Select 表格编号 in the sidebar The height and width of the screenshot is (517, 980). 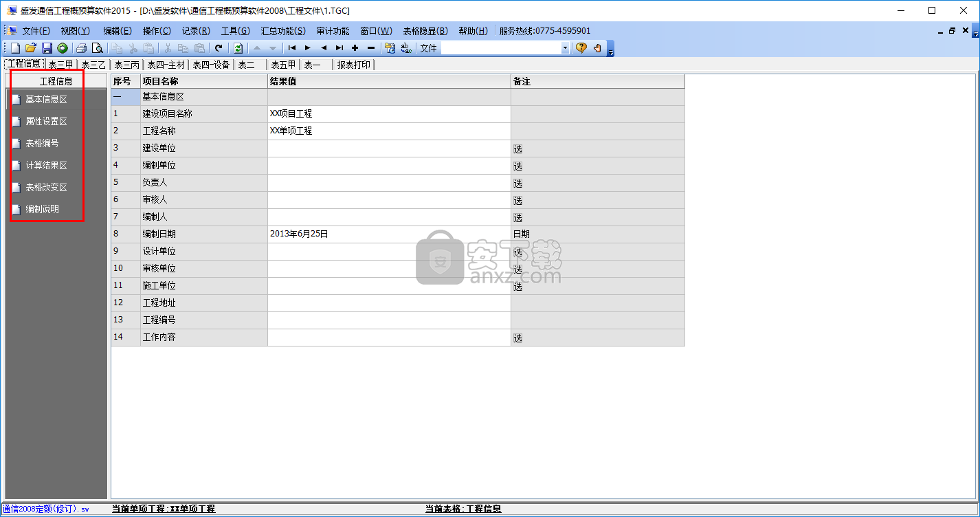pos(42,144)
